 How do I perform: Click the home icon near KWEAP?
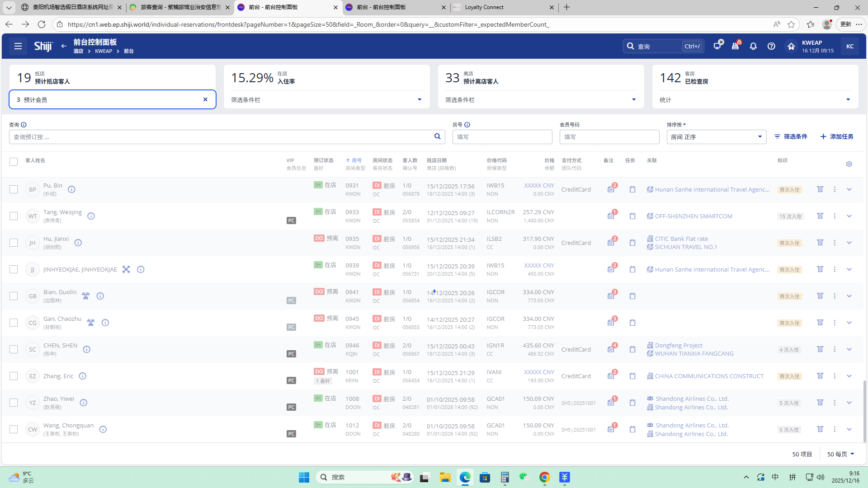tap(791, 46)
